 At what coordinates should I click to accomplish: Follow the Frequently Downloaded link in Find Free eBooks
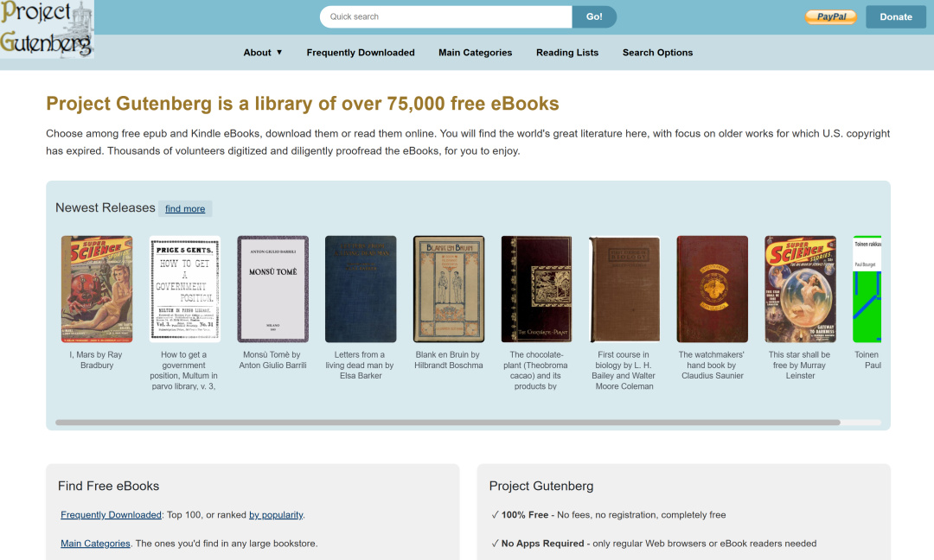coord(111,515)
